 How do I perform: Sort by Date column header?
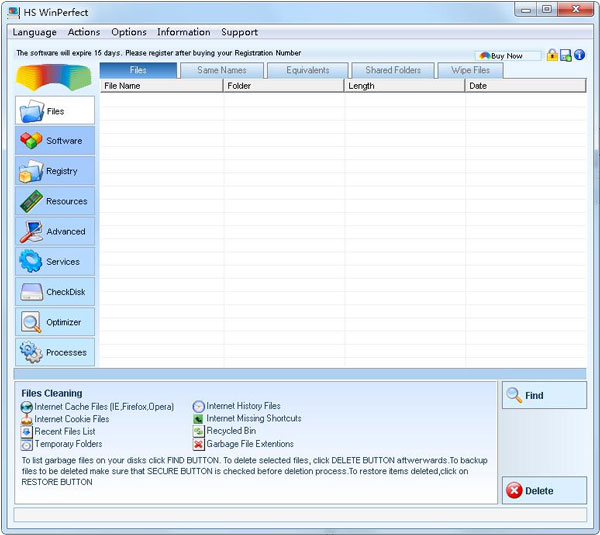click(x=525, y=86)
